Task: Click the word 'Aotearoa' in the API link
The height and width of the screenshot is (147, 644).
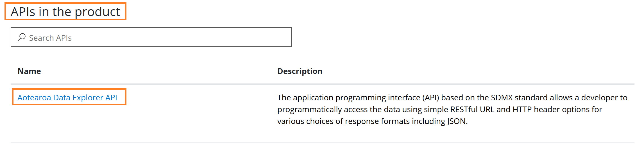Action: (34, 98)
